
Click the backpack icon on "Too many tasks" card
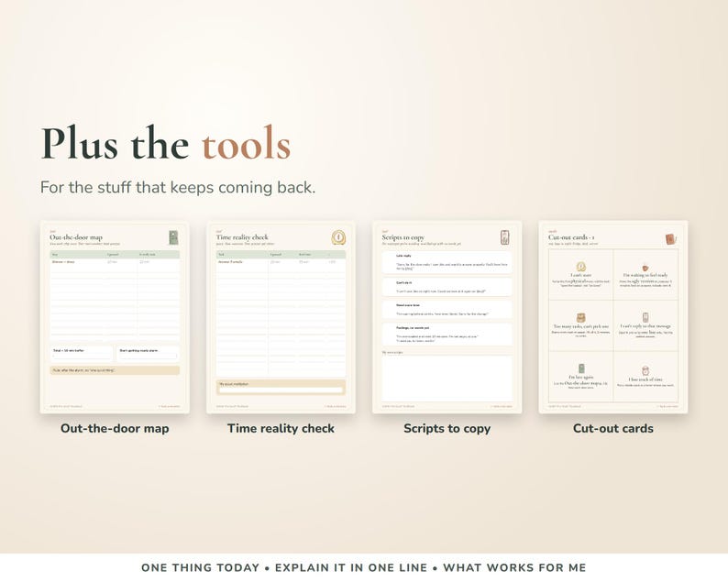click(580, 318)
